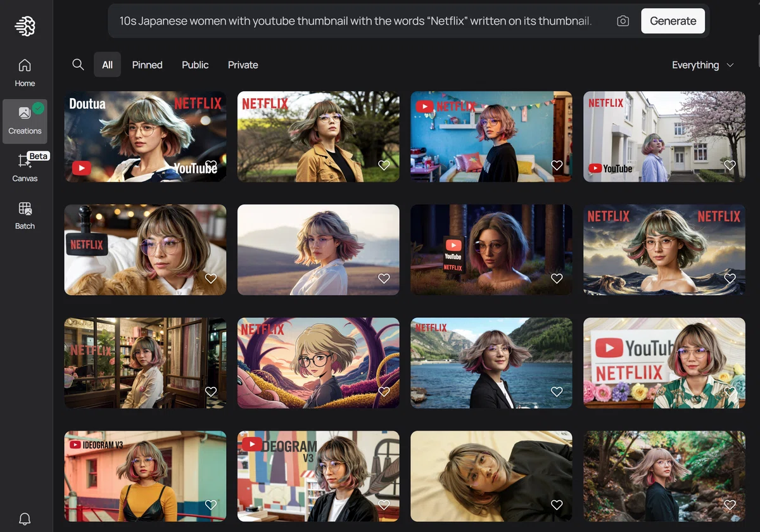Heart the café bookshop image
This screenshot has height=532, width=760.
[211, 391]
